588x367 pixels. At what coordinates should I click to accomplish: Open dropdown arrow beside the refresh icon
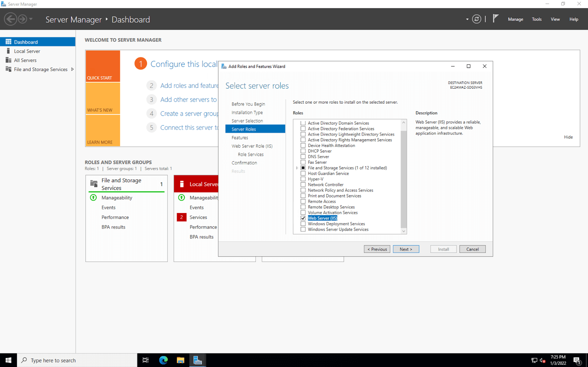pyautogui.click(x=467, y=19)
